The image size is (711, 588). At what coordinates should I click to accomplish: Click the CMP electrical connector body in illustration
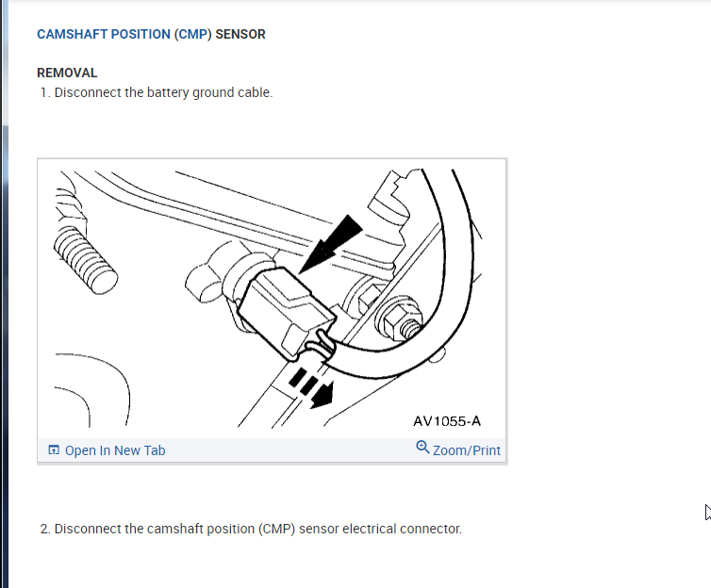(286, 313)
